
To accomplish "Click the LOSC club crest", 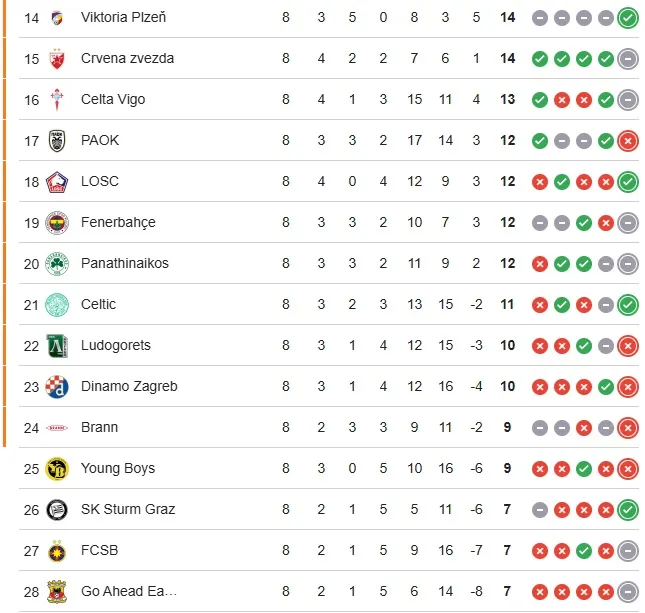I will [57, 181].
